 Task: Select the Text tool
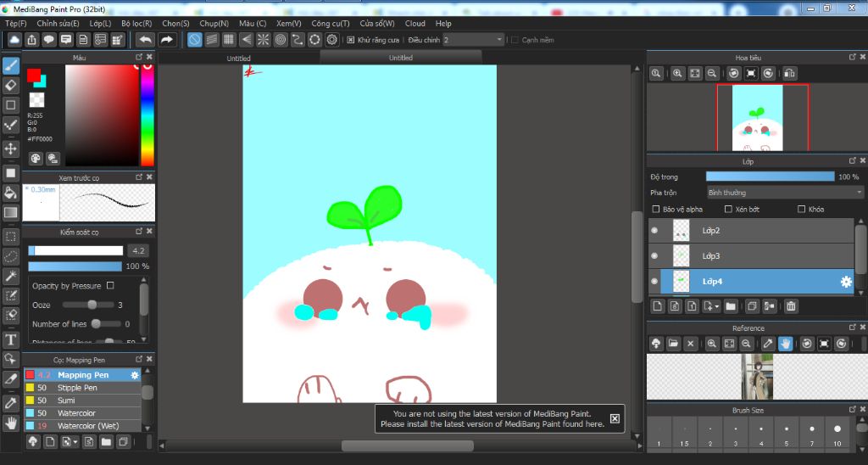(10, 339)
